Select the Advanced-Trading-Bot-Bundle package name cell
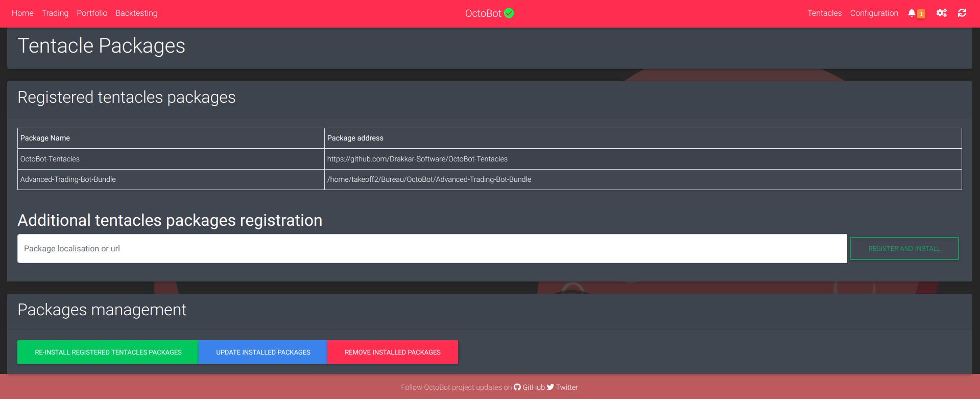 pyautogui.click(x=171, y=179)
